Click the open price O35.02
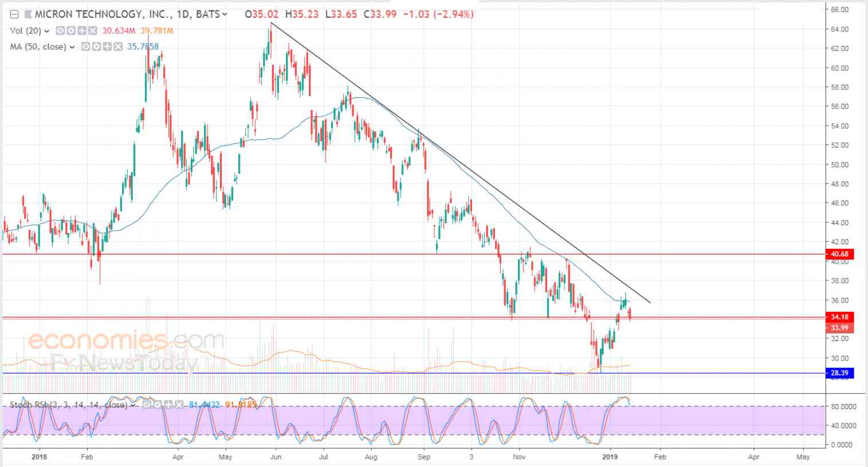Image resolution: width=868 pixels, height=467 pixels. (262, 14)
